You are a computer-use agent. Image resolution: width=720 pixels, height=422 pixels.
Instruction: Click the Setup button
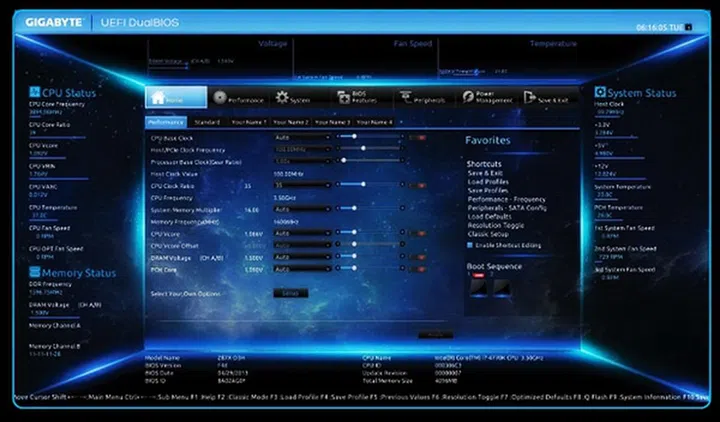point(290,293)
